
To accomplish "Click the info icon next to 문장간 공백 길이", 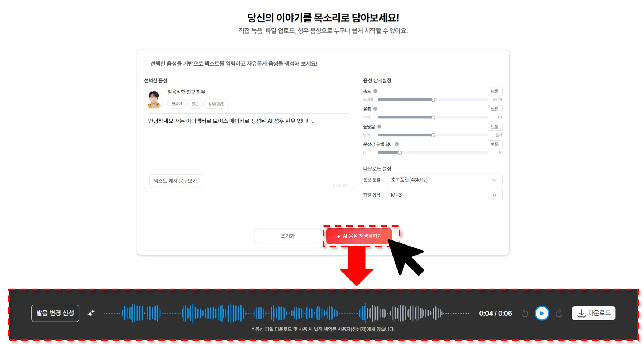I will pyautogui.click(x=397, y=144).
